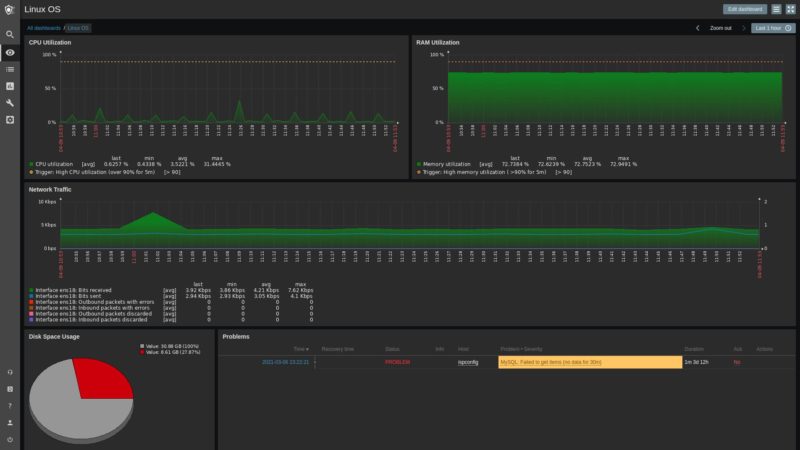Shift time range back with left chevron

tap(698, 28)
